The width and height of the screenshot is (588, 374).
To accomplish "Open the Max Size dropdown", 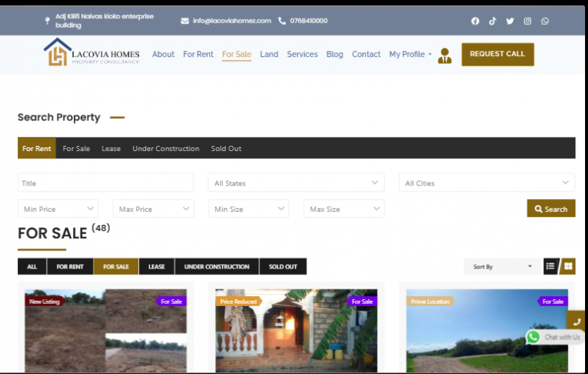I will [344, 209].
